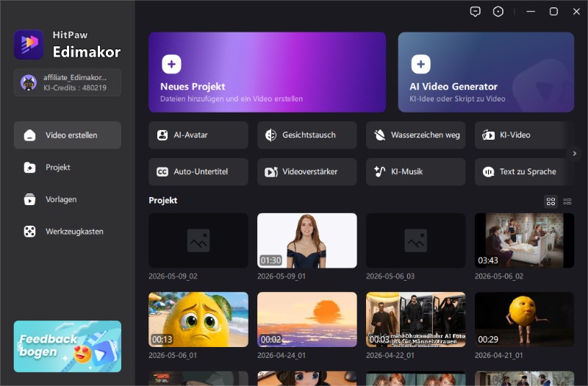The height and width of the screenshot is (386, 588).
Task: Click the project name 2026-04-24_01
Action: click(x=282, y=355)
